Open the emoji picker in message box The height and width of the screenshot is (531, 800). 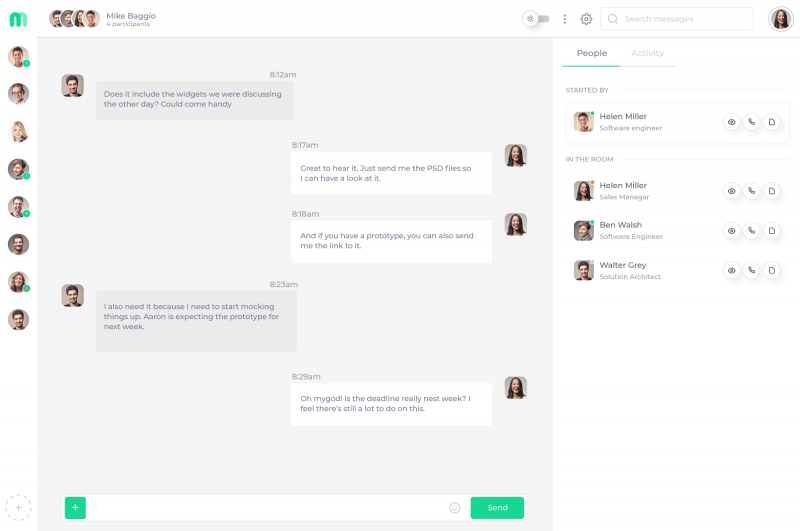pyautogui.click(x=454, y=508)
